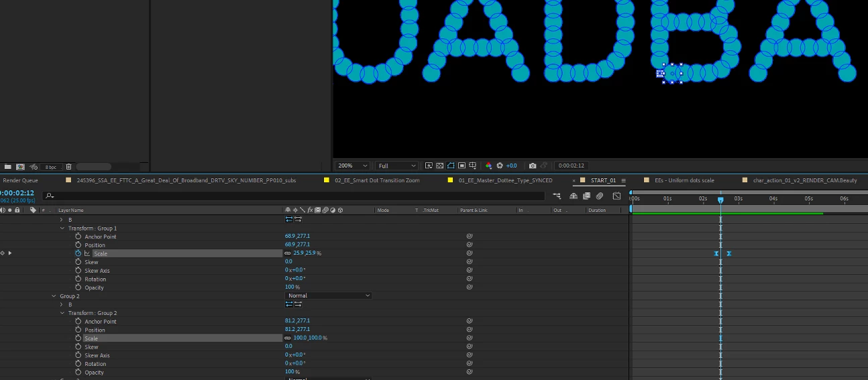This screenshot has width=868, height=380.
Task: Click pick whip for Group 1 Anchor Point
Action: point(470,236)
